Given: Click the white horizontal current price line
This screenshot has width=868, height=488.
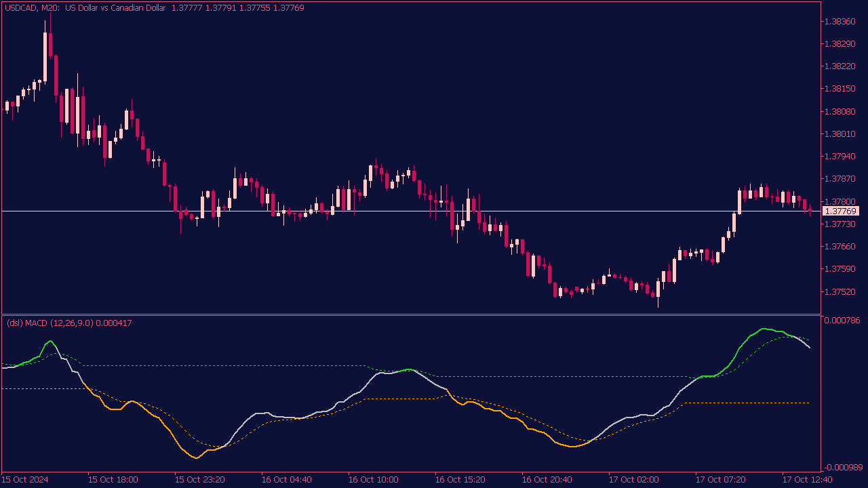Looking at the screenshot, I should pyautogui.click(x=411, y=211).
